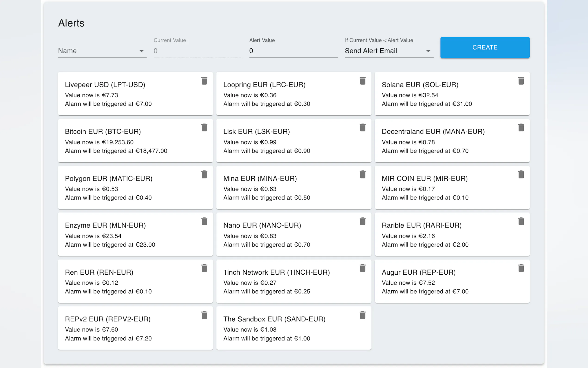Trash the Mina EUR alert
This screenshot has height=368, width=588.
click(363, 174)
